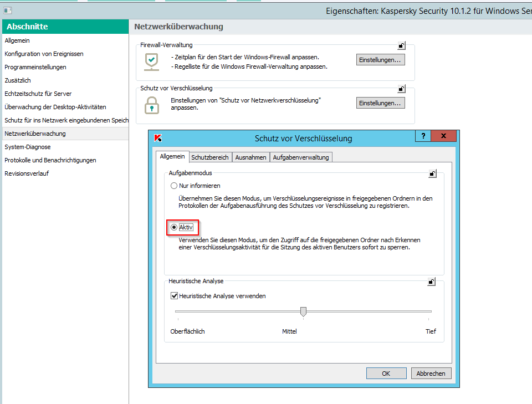Image resolution: width=532 pixels, height=404 pixels.
Task: Uncheck Heuristische Analyse verwenden
Action: (174, 296)
